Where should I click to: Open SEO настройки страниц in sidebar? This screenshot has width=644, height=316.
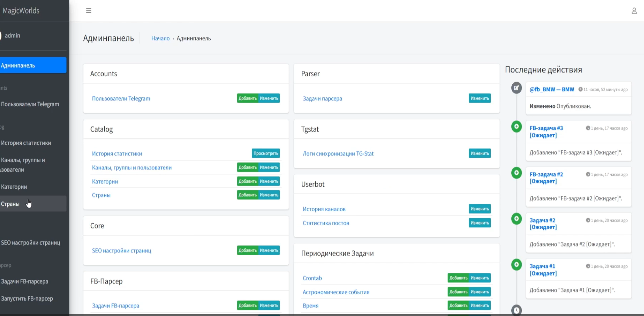pos(33,242)
